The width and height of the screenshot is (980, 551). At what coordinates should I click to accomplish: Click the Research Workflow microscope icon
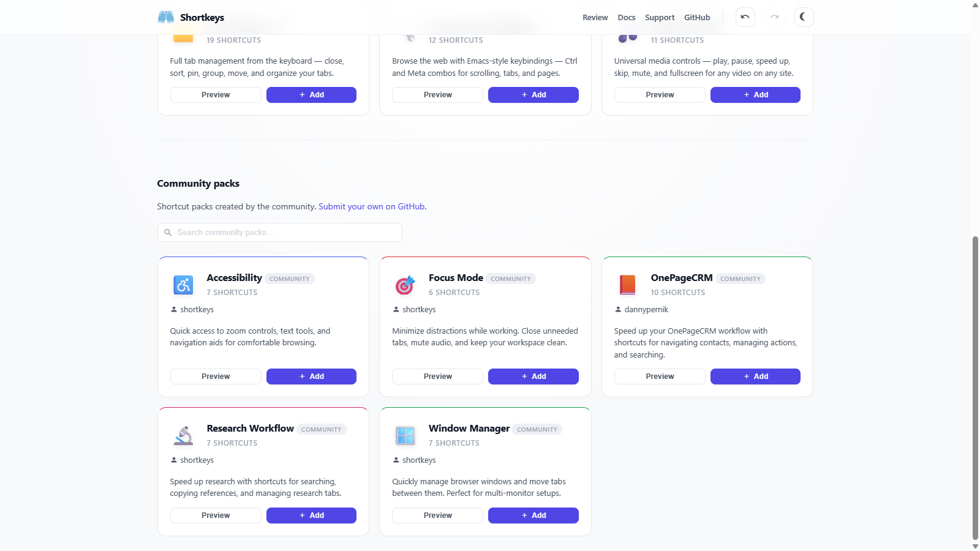click(183, 435)
